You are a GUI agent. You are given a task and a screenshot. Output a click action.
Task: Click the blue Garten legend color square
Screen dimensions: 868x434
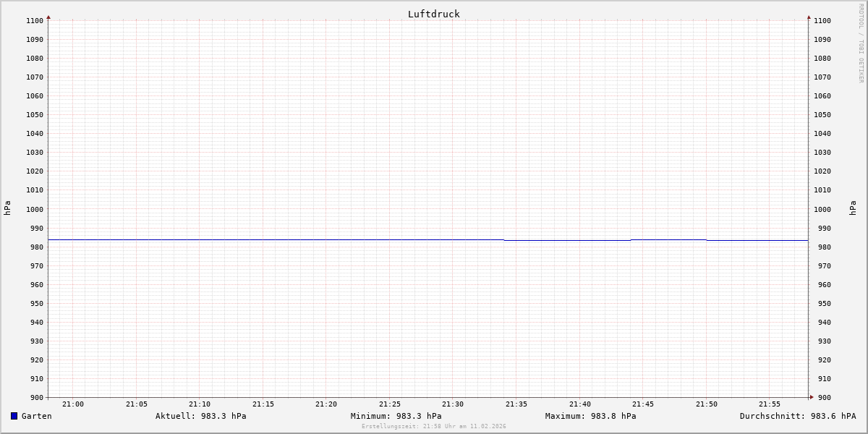(x=14, y=416)
